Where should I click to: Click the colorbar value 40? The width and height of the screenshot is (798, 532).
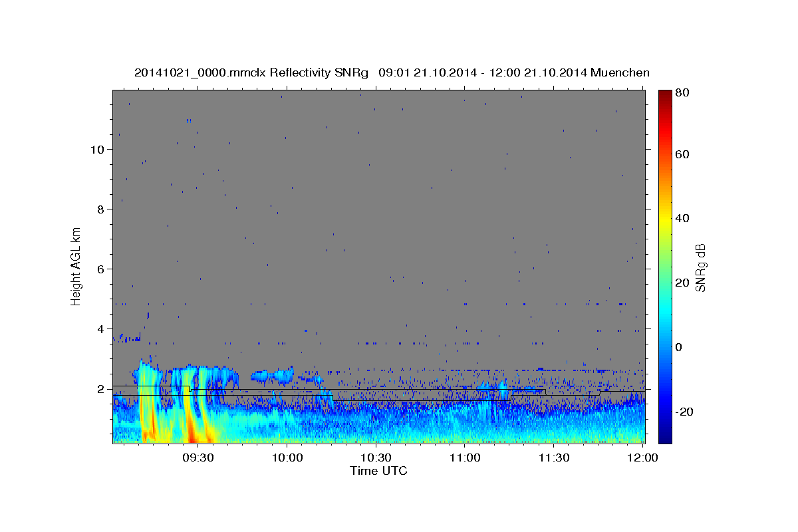682,218
